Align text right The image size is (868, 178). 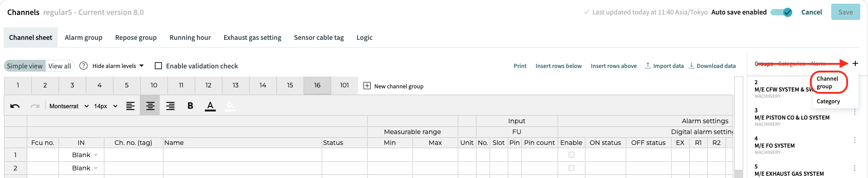click(170, 106)
